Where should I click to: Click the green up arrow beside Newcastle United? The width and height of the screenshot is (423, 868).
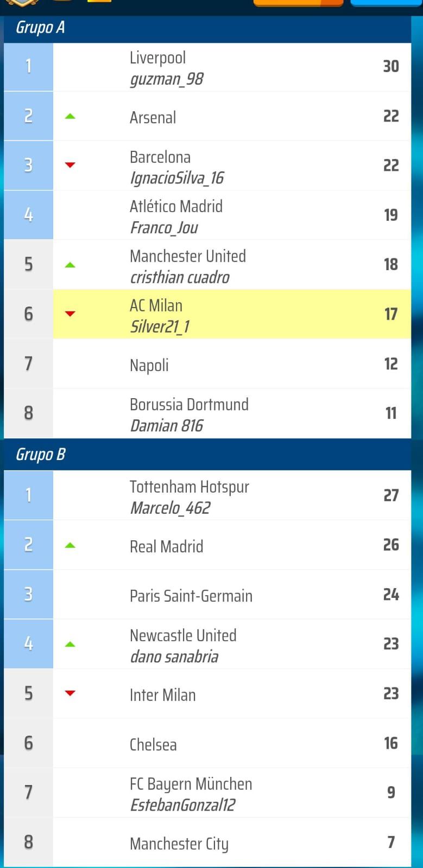[70, 644]
